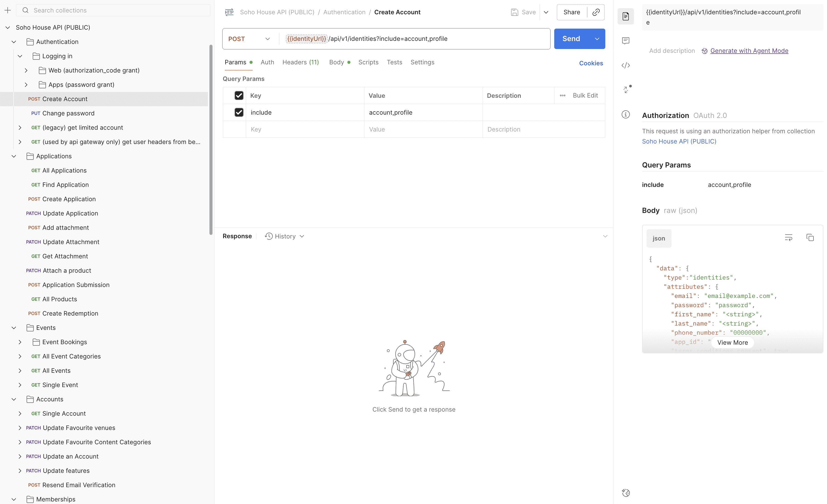Toggle the select-all checkbox in Key header
The image size is (827, 504).
coord(239,96)
